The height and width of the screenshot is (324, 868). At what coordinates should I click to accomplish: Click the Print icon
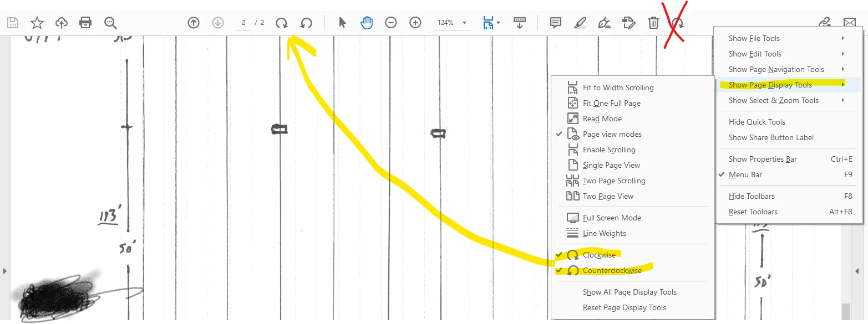click(85, 23)
